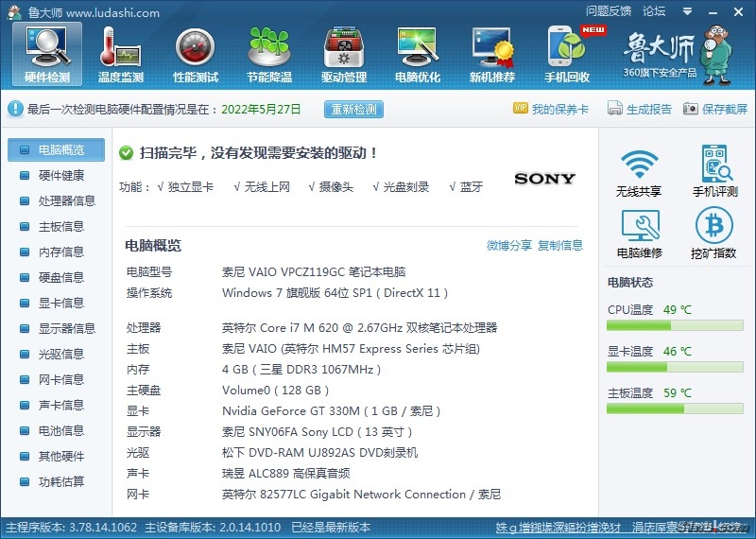Screen dimensions: 756x539
Task: Click the blue exclamation info icon
Action: [15, 109]
